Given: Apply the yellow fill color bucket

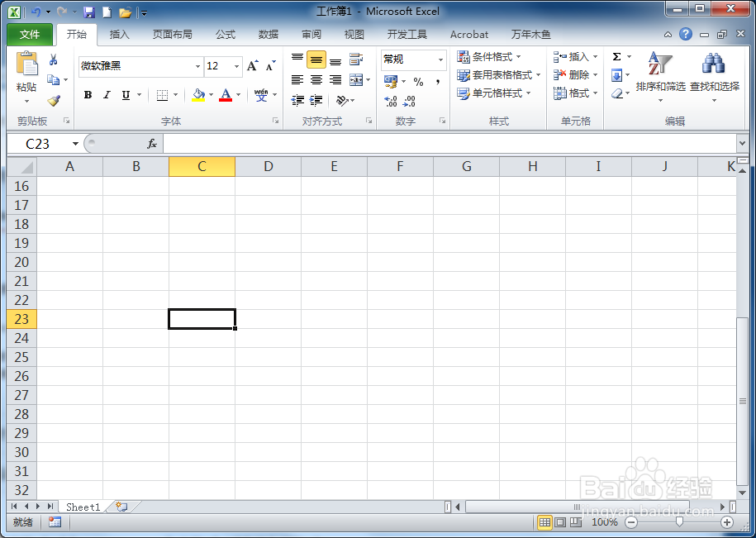Looking at the screenshot, I should (x=198, y=95).
